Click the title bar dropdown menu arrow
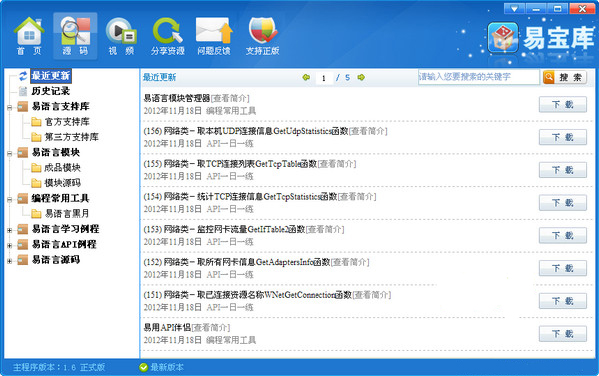Viewport: 599px width, 376px height. click(514, 8)
